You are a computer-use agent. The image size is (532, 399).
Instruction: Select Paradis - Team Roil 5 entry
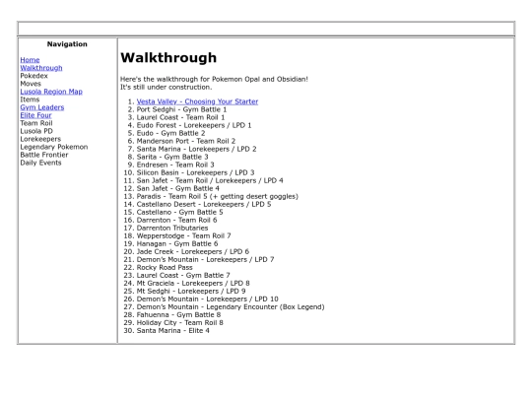click(x=217, y=196)
